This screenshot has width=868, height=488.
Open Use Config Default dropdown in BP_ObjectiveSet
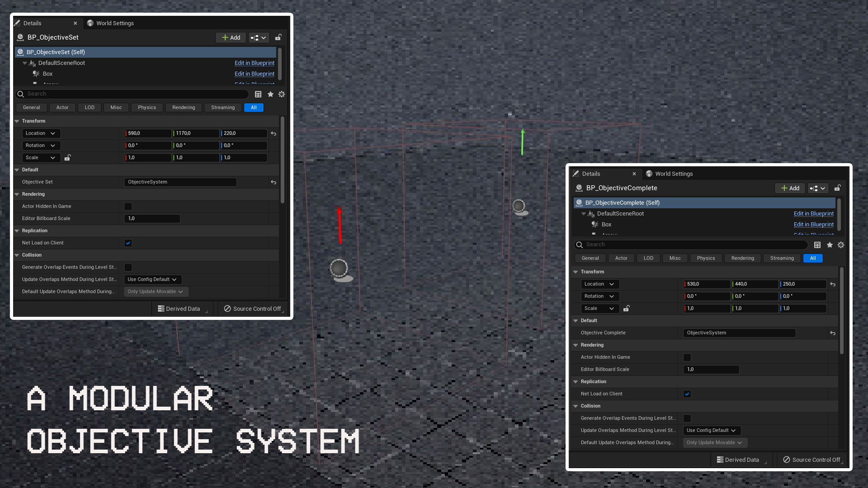coord(152,280)
